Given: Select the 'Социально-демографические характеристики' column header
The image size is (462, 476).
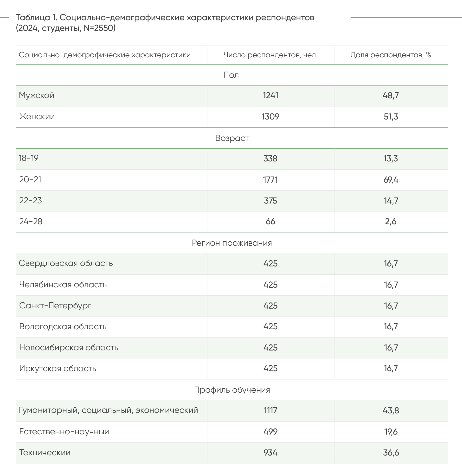Looking at the screenshot, I should [x=105, y=55].
